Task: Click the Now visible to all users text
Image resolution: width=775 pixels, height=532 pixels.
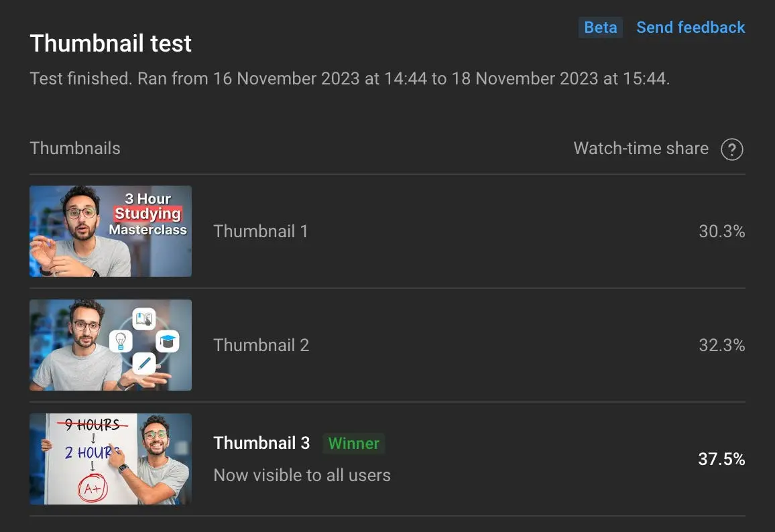Action: (x=302, y=475)
